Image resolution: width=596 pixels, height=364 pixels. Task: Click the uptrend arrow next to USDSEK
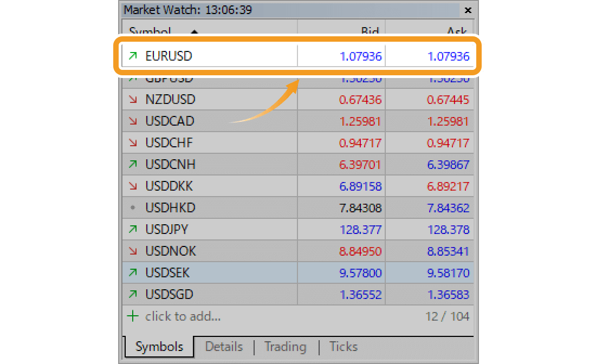pos(133,272)
